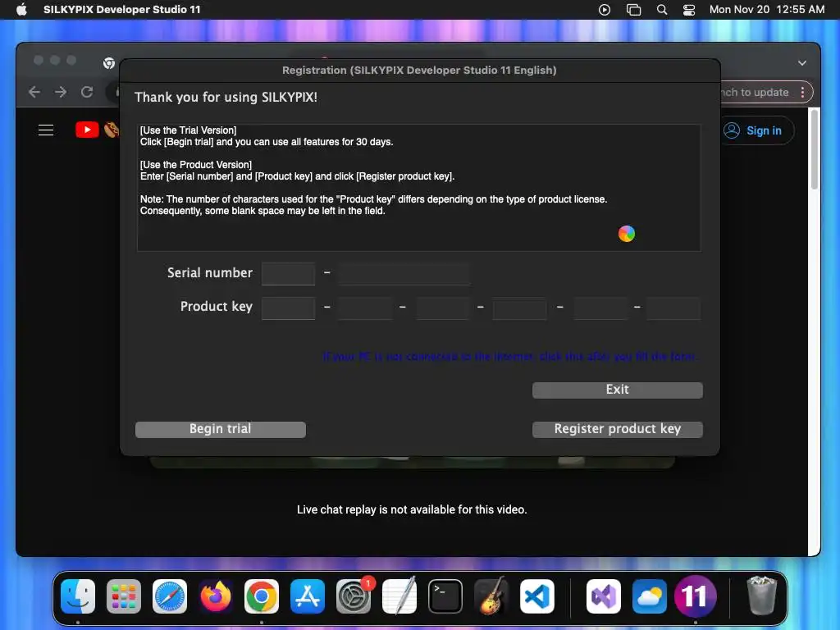Open Control Center in menu bar
This screenshot has width=840, height=630.
689,10
